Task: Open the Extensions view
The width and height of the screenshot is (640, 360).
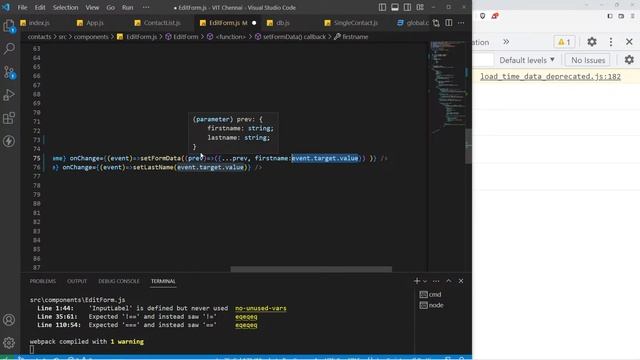Action: [x=9, y=118]
